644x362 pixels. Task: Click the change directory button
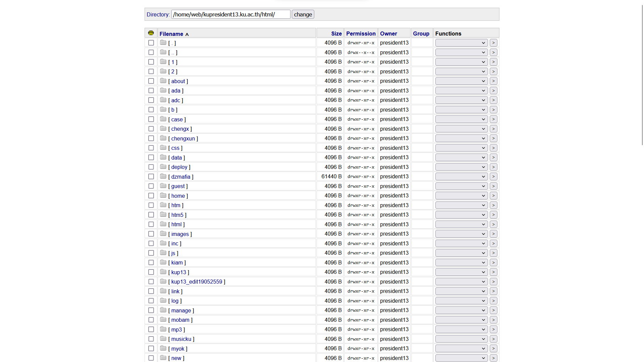(303, 14)
